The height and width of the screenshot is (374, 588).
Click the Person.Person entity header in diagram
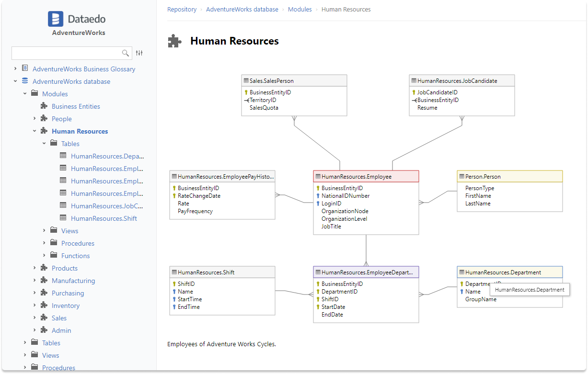point(509,177)
